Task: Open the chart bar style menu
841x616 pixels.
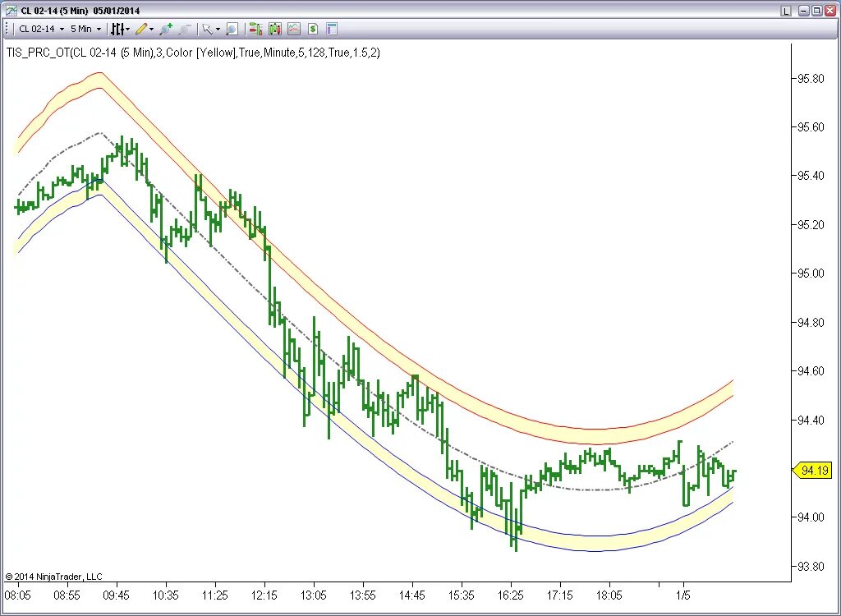Action: (120, 29)
